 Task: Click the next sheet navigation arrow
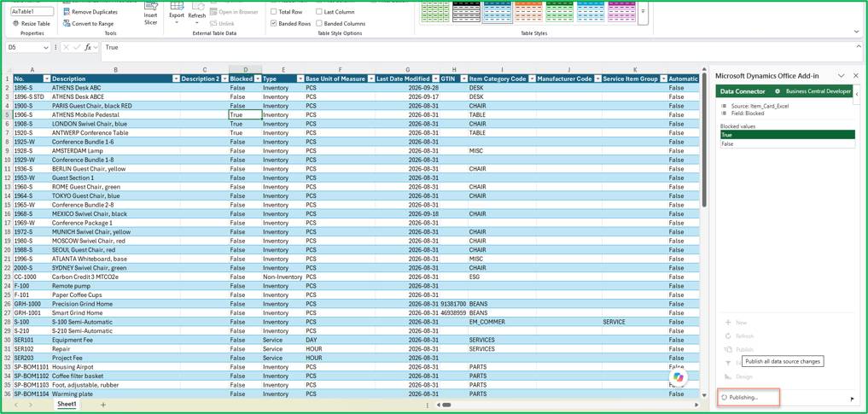coord(31,405)
